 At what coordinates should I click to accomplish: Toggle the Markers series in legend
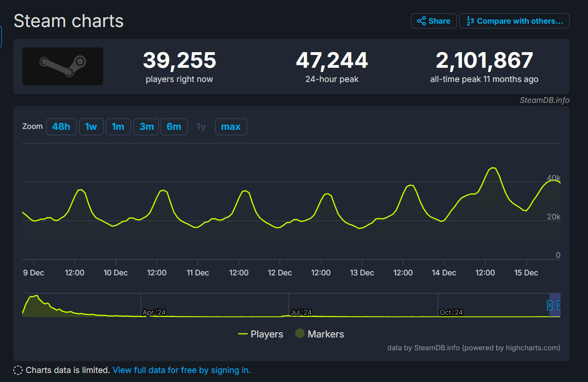tap(320, 334)
